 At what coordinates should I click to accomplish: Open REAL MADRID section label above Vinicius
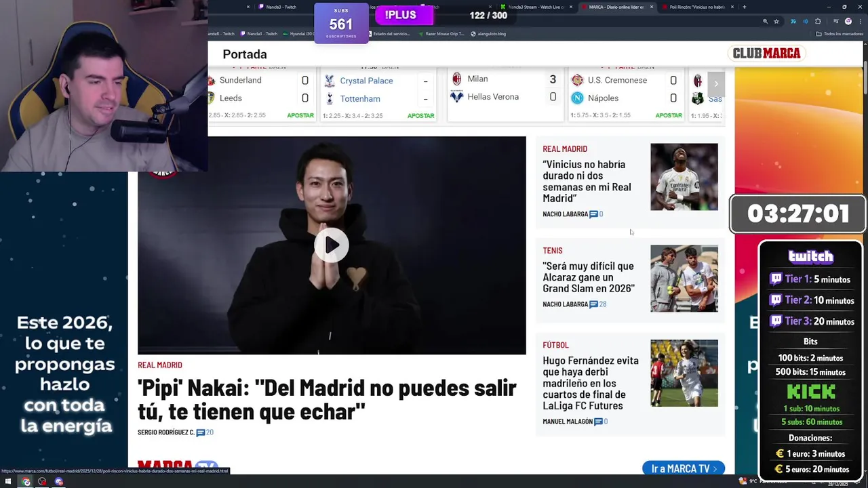pyautogui.click(x=565, y=149)
